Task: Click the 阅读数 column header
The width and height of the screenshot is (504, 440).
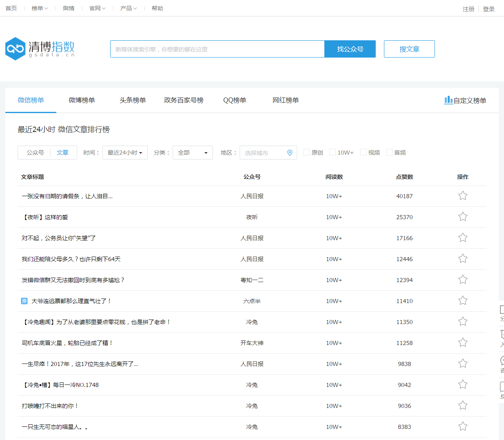Action: pos(334,177)
